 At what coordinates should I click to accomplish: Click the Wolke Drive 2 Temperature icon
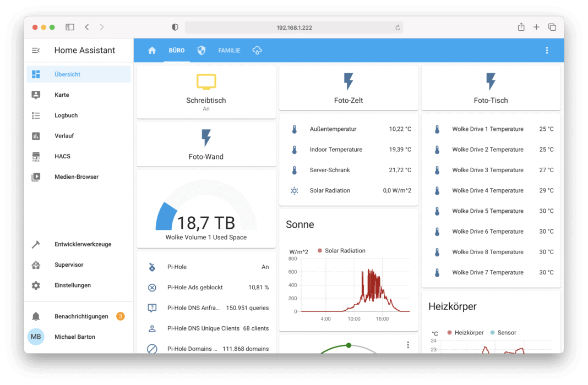437,150
